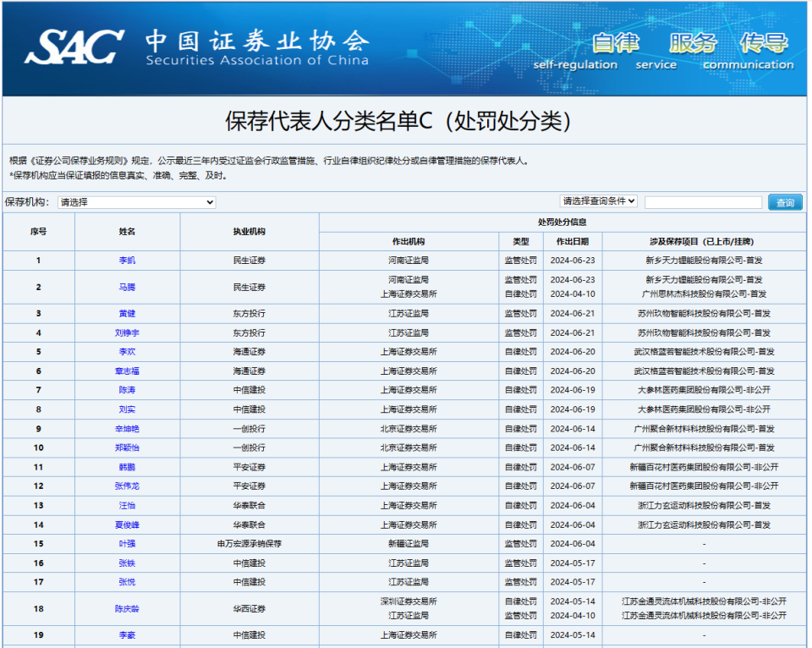Screen dimensions: 812x648
Task: Click the search text input field
Action: [703, 202]
